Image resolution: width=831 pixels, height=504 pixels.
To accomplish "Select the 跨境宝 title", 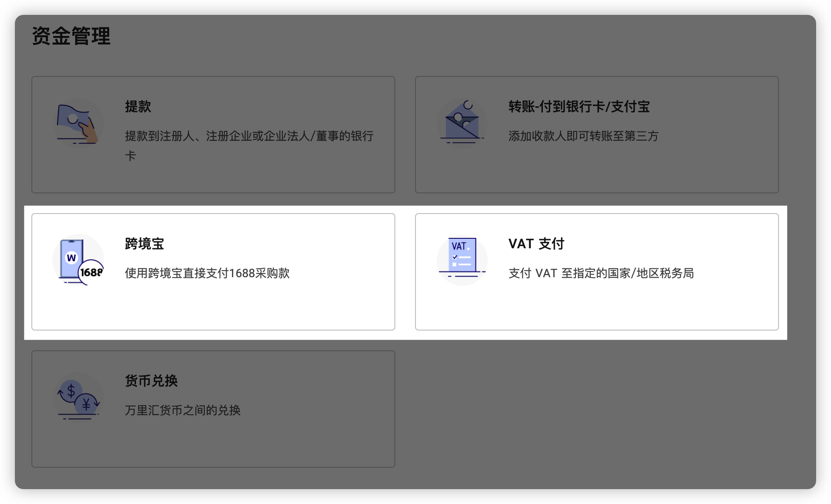I will 144,244.
